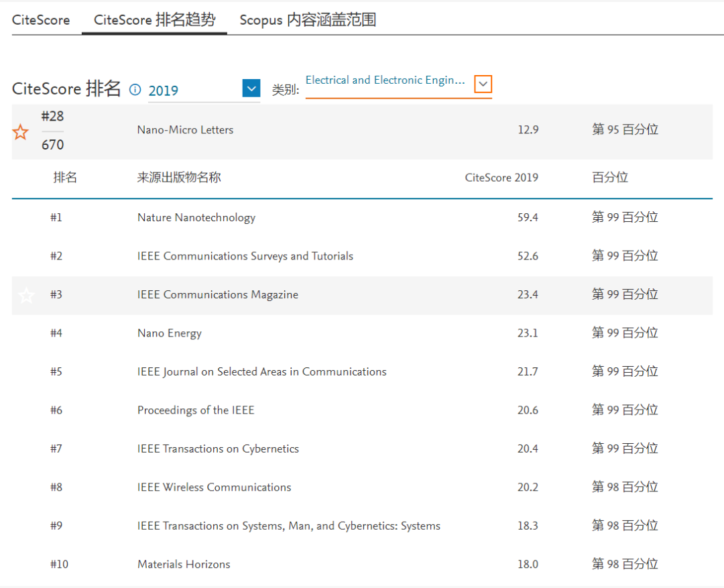
Task: Click the 18.3 score value
Action: click(528, 526)
